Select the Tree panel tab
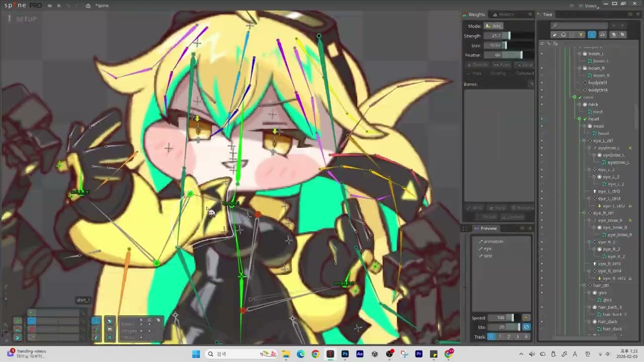This screenshot has width=644, height=362. 545,15
